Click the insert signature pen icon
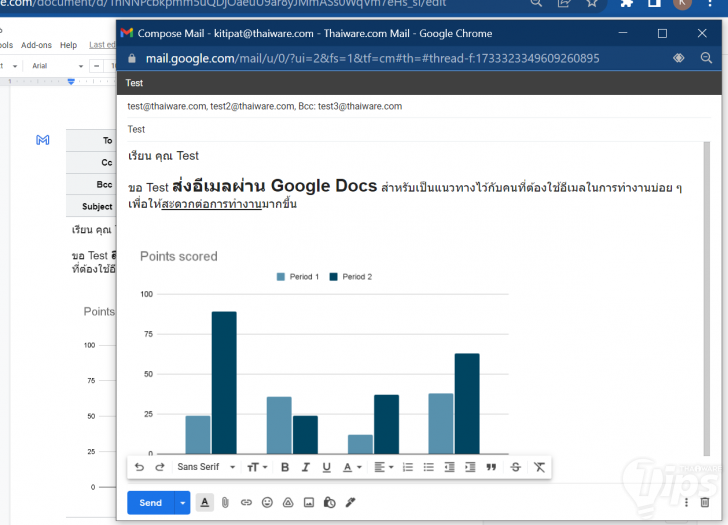Image resolution: width=728 pixels, height=525 pixels. pyautogui.click(x=351, y=502)
